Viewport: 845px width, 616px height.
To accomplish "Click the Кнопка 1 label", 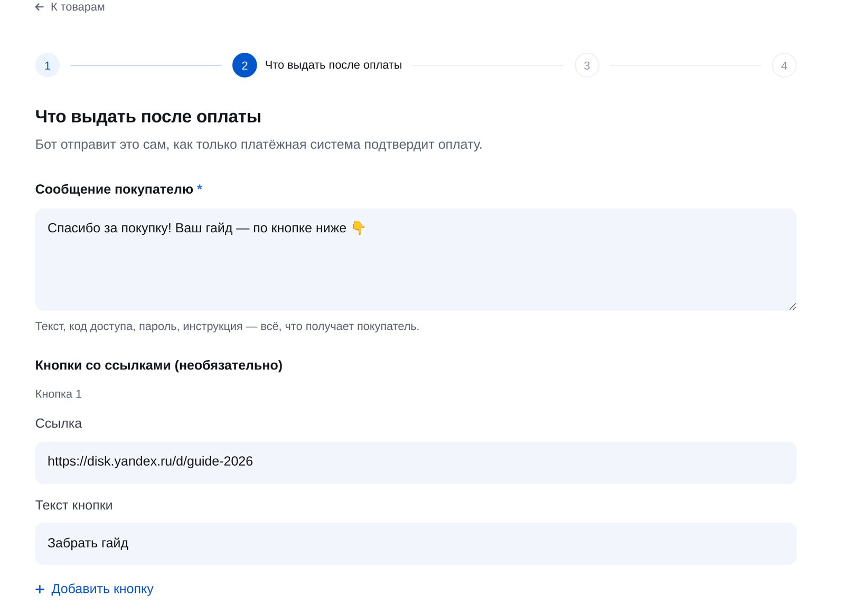I will tap(59, 394).
